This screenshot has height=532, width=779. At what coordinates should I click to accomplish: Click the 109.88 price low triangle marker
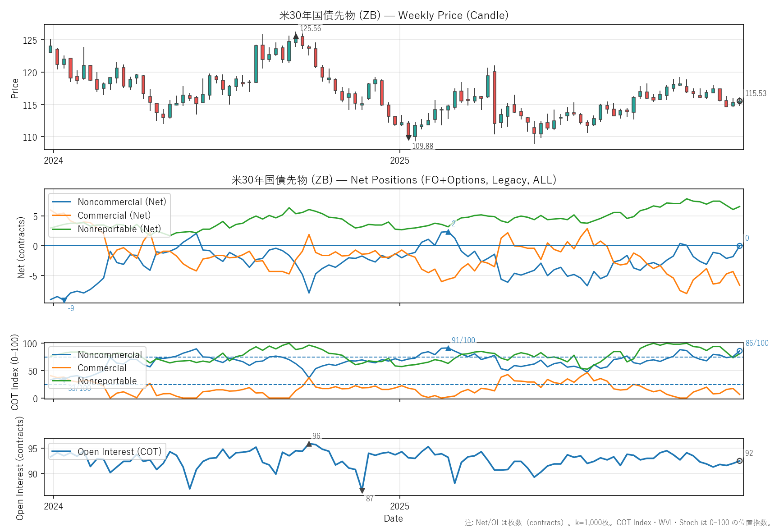tap(408, 138)
